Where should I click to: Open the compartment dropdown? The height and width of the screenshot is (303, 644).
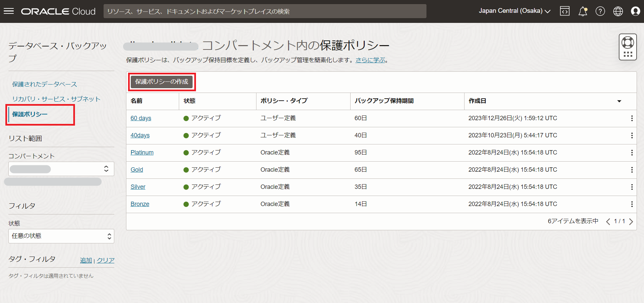[61, 169]
